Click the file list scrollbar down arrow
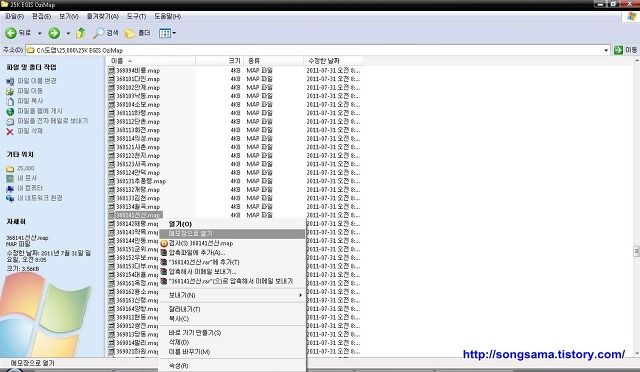Screen dimensions: 640x372 pos(637,353)
